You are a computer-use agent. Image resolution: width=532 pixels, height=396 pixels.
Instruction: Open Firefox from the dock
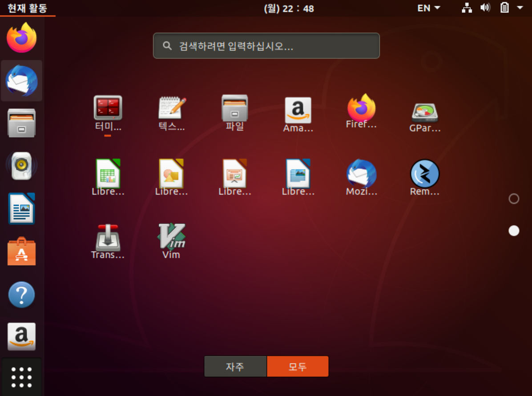coord(22,38)
